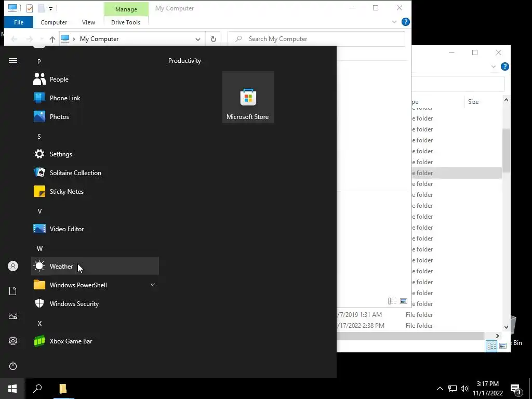The image size is (532, 399).
Task: Switch to the View ribbon tab
Action: click(x=88, y=22)
